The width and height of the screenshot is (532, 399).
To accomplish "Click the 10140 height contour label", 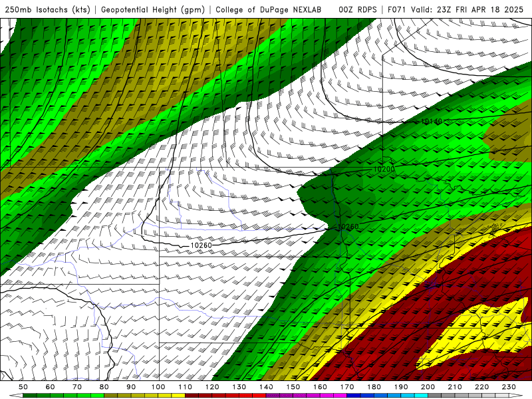I will pos(432,121).
